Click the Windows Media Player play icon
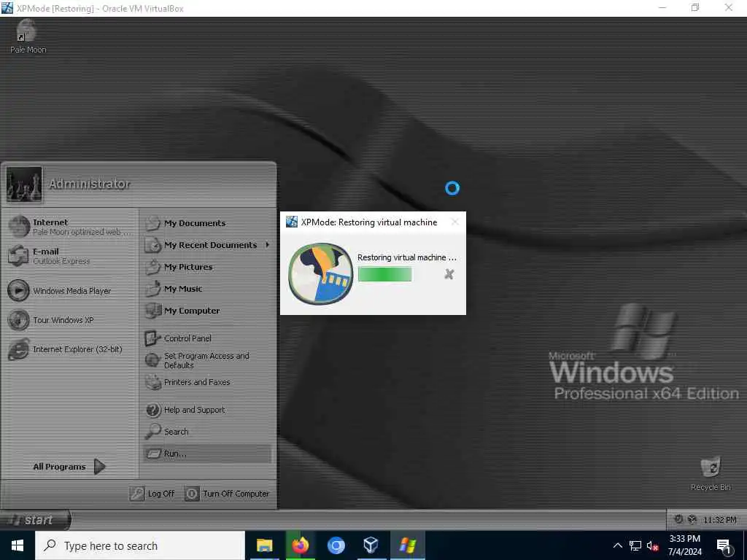747x560 pixels. [x=18, y=290]
